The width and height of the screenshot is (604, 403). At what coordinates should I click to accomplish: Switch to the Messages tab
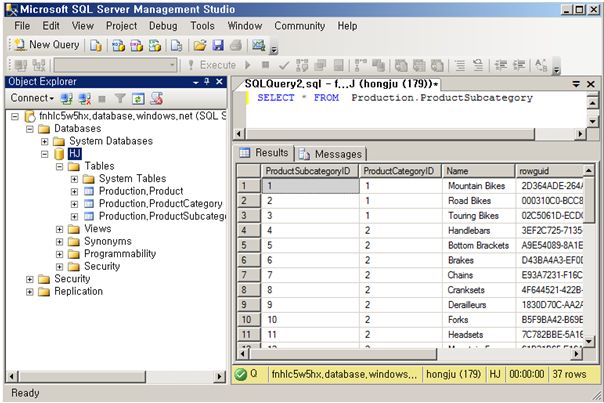tap(331, 154)
